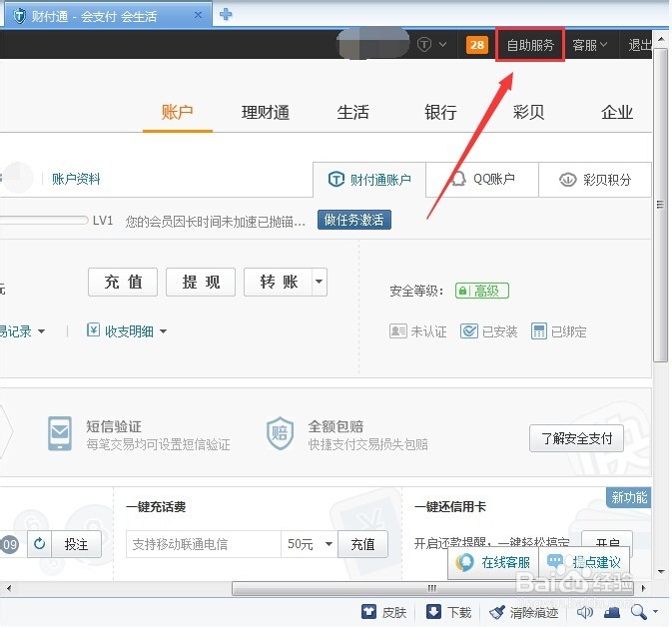Screen dimensions: 672x627
Task: Expand the 客服 dropdown
Action: 590,45
